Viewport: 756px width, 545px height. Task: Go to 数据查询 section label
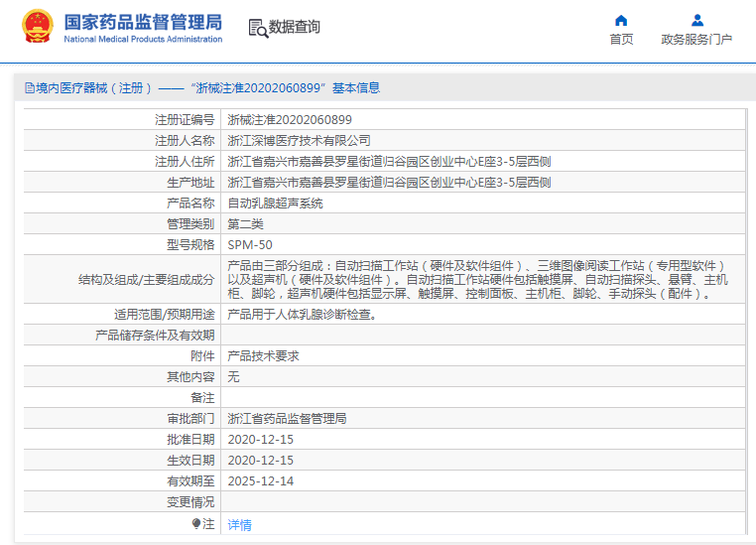click(x=295, y=27)
